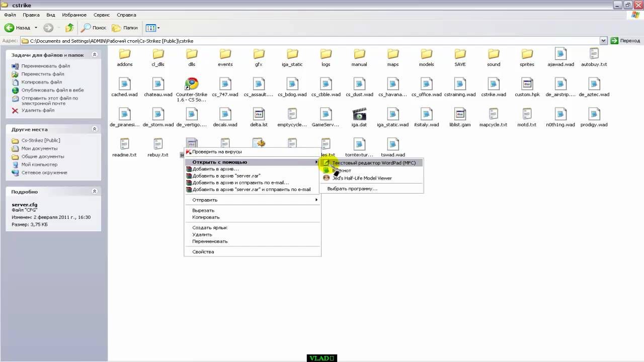
Task: Open the Вид menu
Action: [51, 15]
